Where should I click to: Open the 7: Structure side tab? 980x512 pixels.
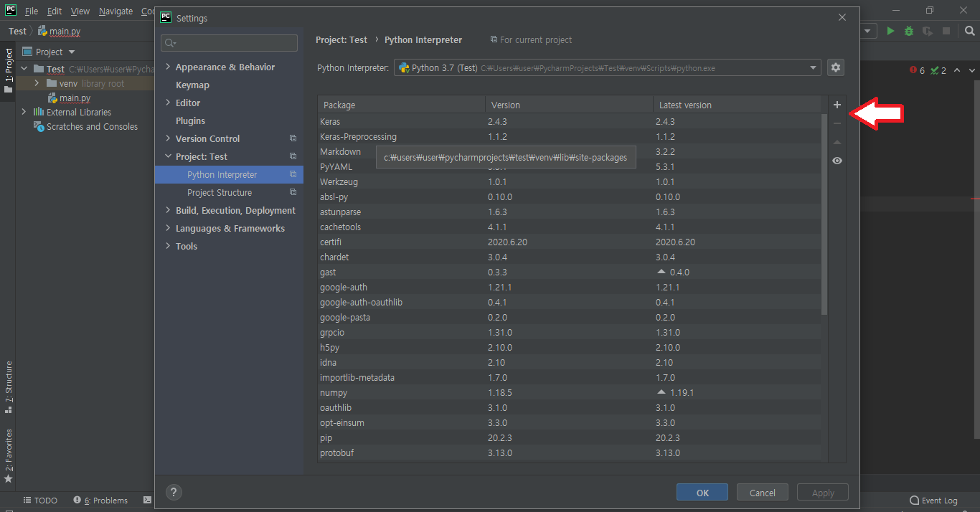click(x=9, y=388)
